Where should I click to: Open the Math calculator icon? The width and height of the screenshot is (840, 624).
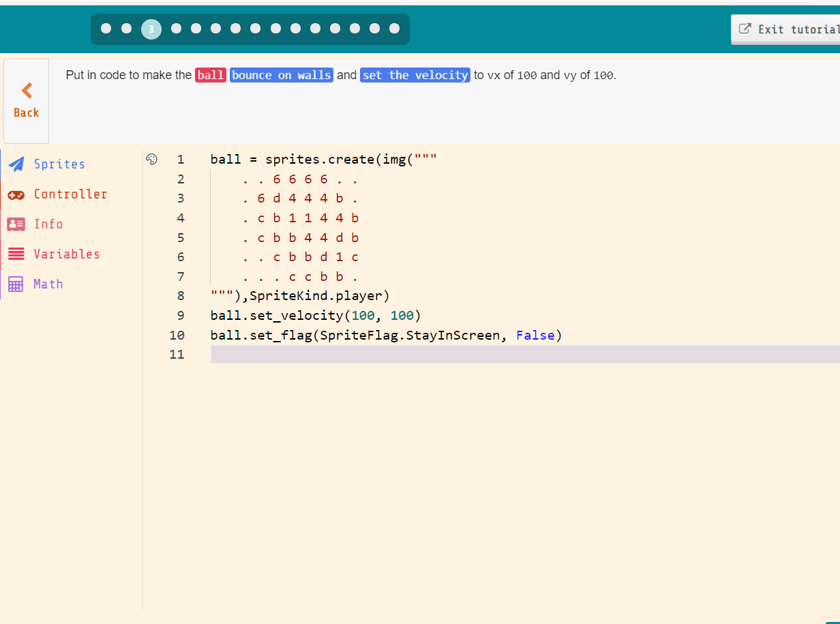pos(16,284)
